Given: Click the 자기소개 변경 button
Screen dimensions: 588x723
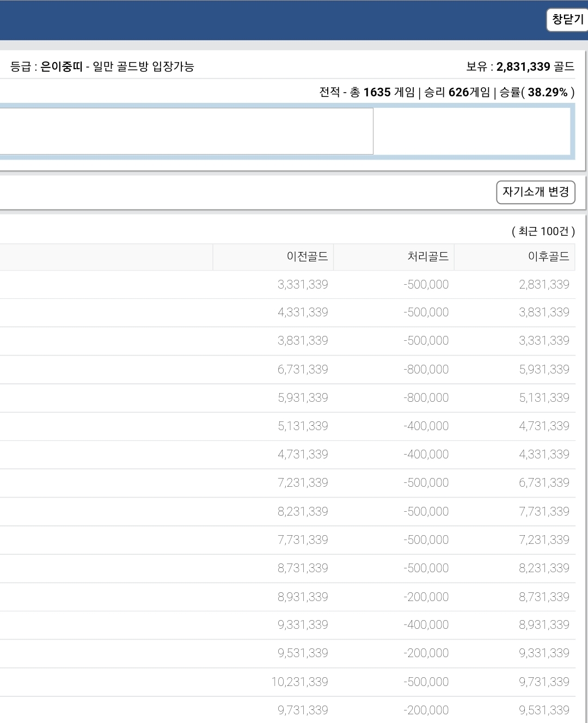Looking at the screenshot, I should click(536, 192).
